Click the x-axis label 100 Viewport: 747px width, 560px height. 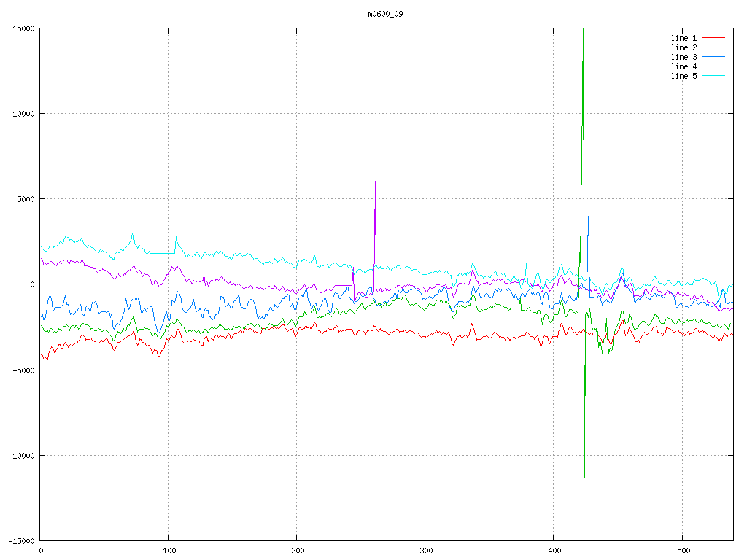pos(169,551)
